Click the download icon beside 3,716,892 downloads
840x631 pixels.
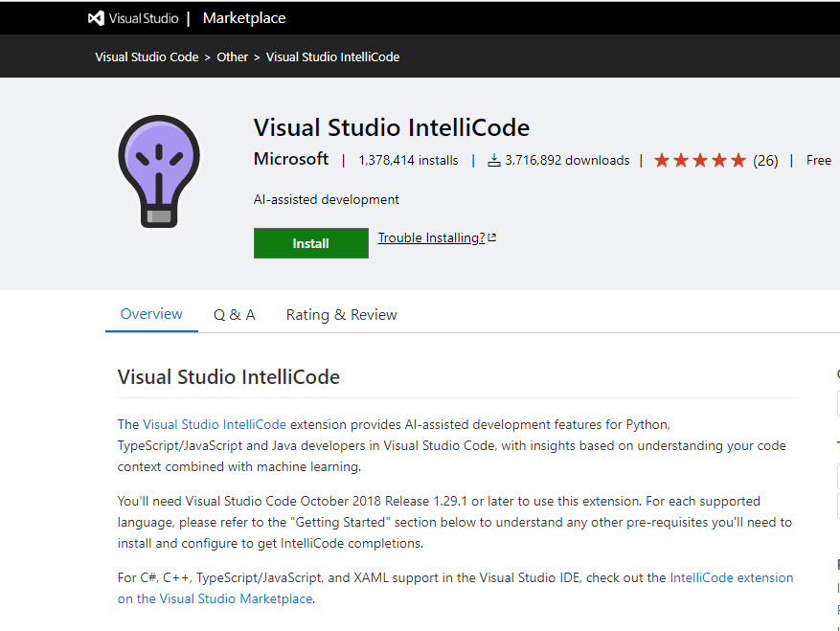click(494, 161)
